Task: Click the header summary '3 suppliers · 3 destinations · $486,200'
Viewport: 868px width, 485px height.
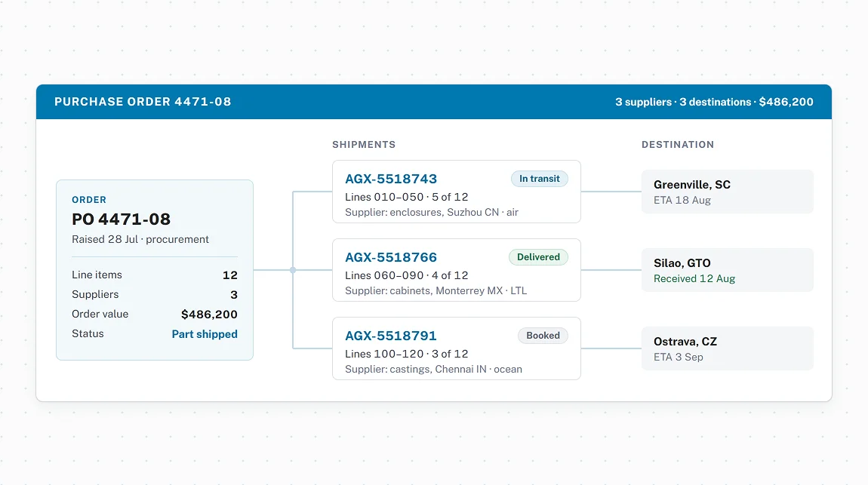Action: click(714, 102)
